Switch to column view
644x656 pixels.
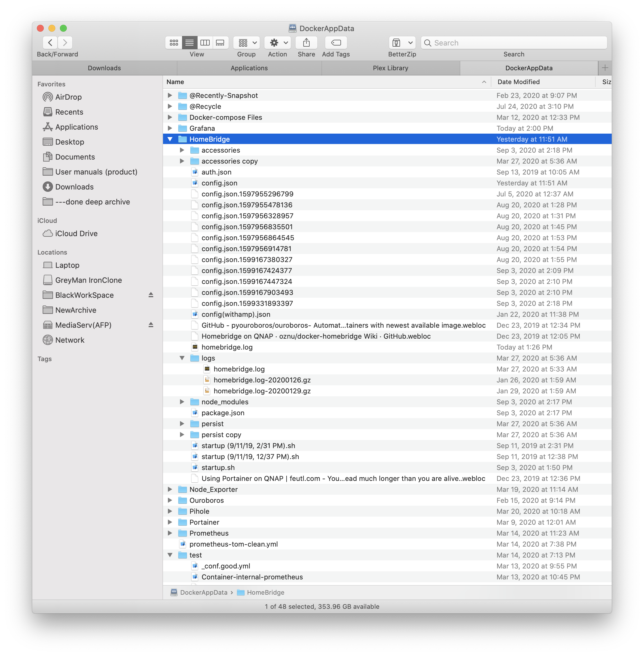(x=205, y=43)
